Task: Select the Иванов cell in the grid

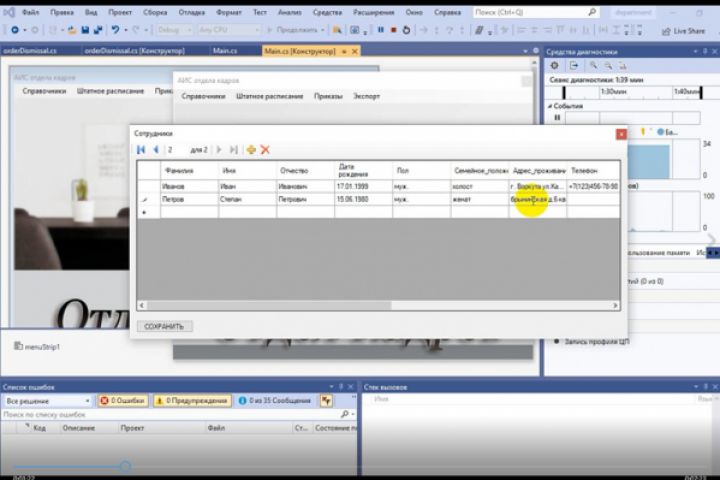Action: (x=190, y=186)
